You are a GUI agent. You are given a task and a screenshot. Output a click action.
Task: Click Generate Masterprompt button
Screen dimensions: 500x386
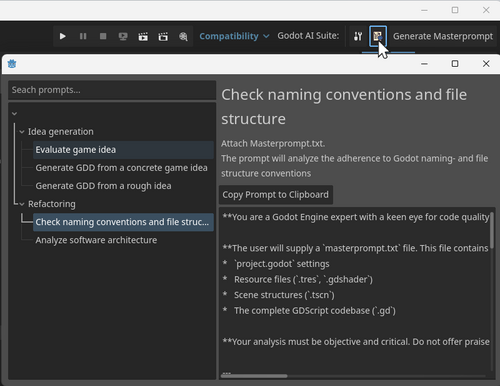(x=443, y=36)
